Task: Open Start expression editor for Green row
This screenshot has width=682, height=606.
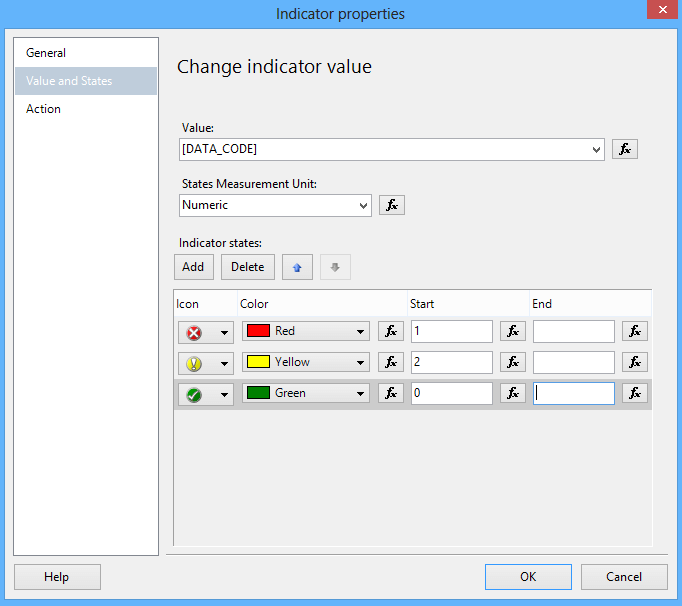Action: point(513,393)
